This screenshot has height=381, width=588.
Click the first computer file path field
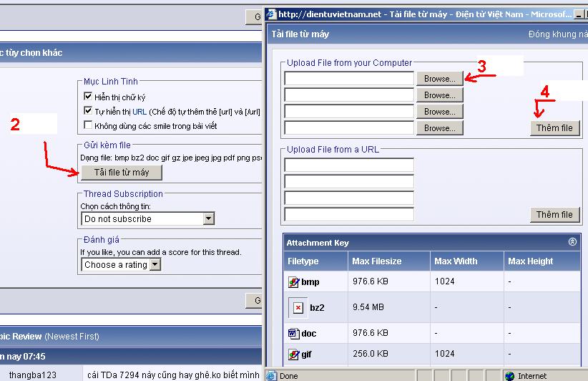349,79
